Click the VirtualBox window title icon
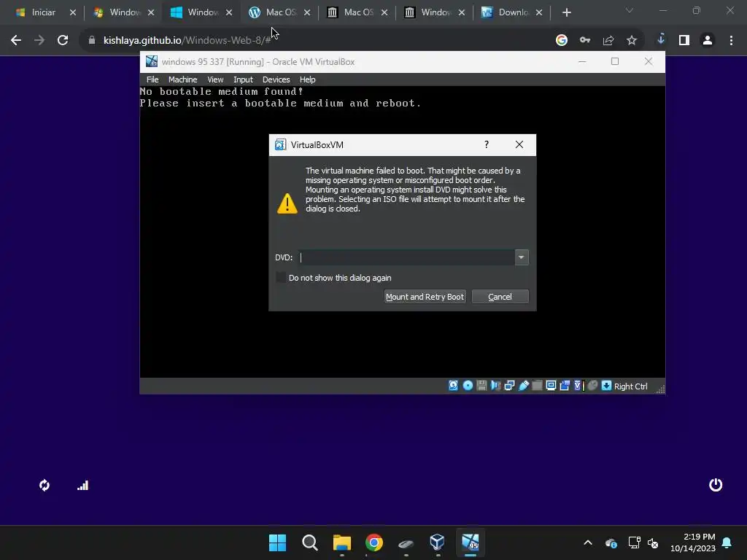The image size is (747, 560). coord(152,61)
